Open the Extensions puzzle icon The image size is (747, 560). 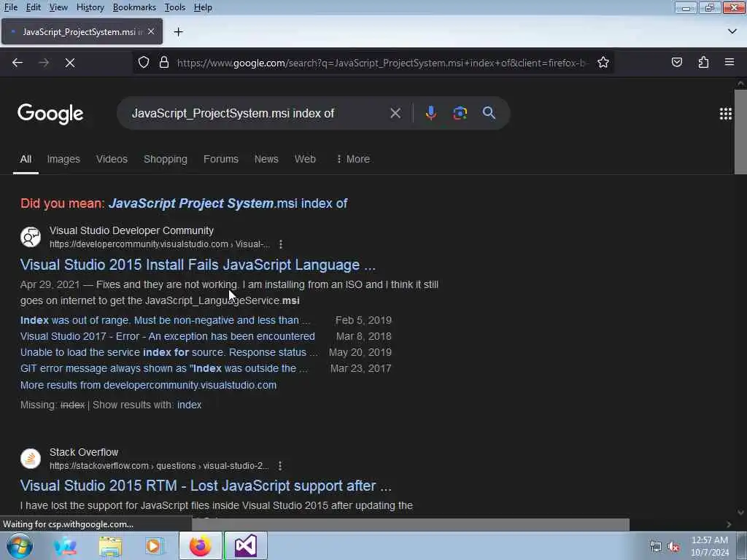tap(703, 63)
